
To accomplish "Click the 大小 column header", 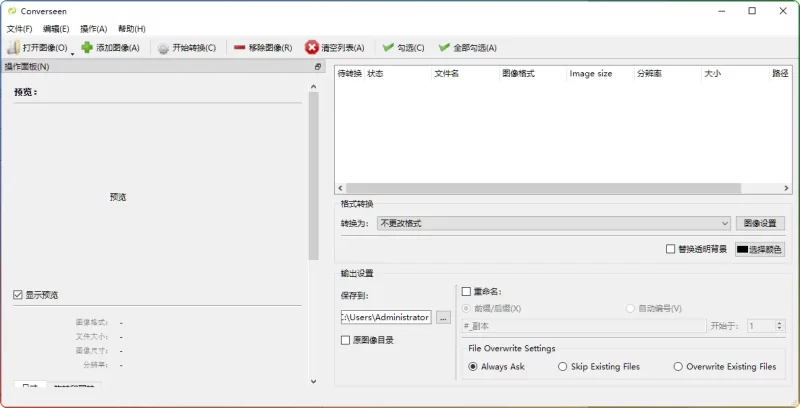I will click(712, 73).
